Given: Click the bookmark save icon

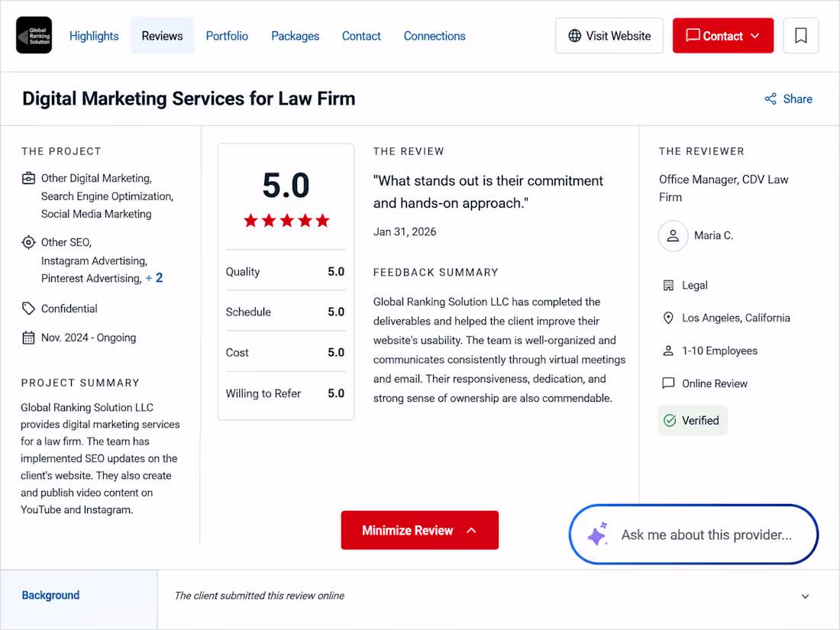Looking at the screenshot, I should coord(800,36).
